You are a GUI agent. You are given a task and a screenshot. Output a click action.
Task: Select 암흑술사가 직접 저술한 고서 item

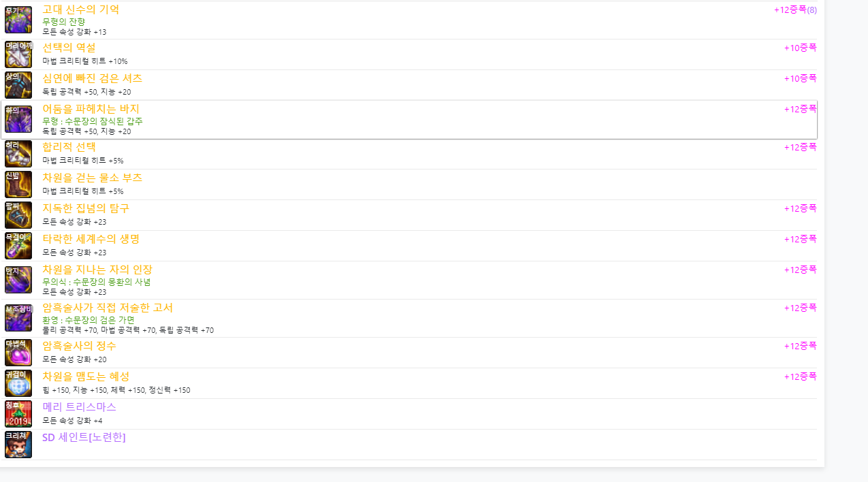coord(108,308)
